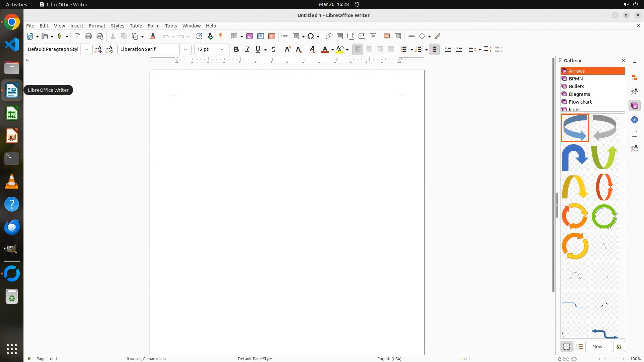Toggle Bold formatting
This screenshot has width=644, height=362.
236,49
